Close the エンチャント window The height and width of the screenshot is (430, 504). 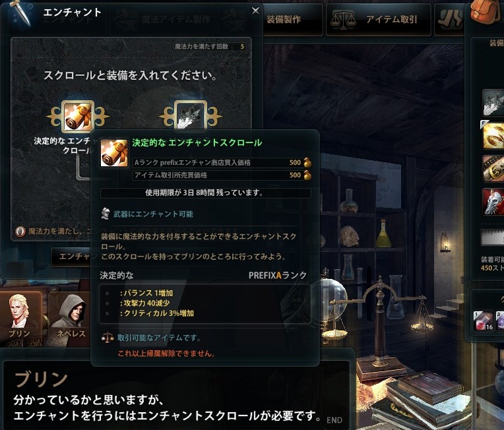tap(255, 11)
